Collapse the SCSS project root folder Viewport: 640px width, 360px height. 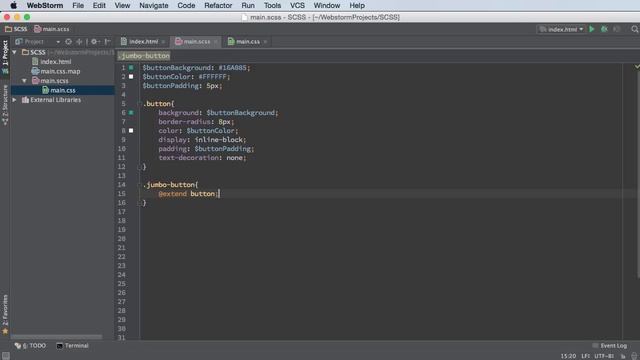[x=15, y=52]
